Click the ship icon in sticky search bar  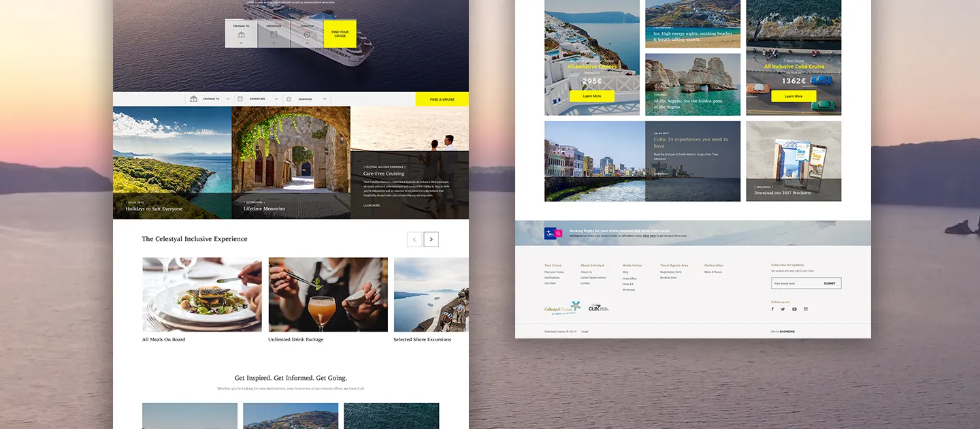pos(193,99)
